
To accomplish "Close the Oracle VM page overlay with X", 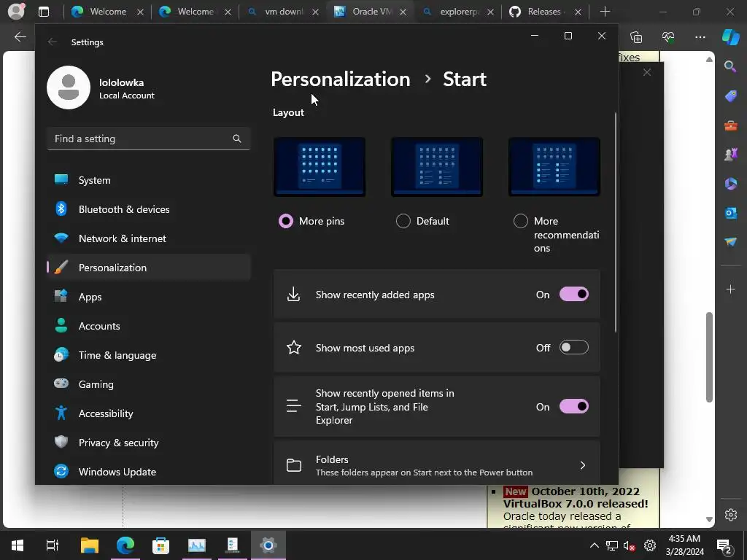I will pos(646,72).
